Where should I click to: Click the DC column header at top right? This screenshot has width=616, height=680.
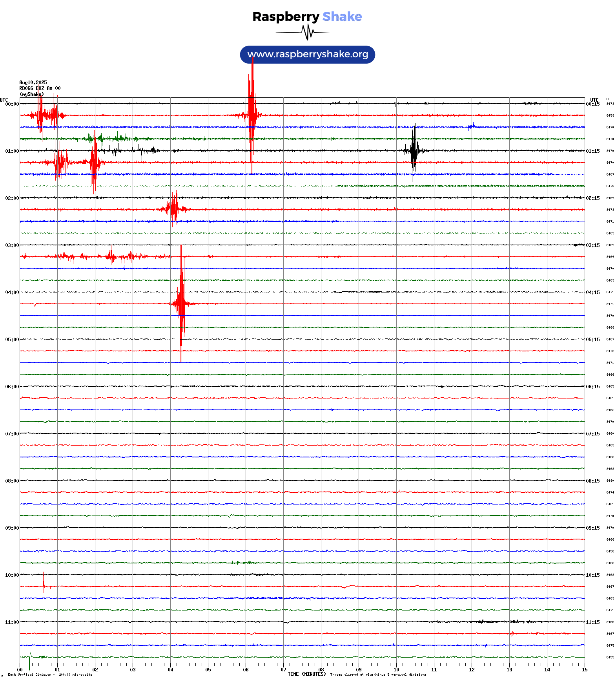tap(608, 99)
